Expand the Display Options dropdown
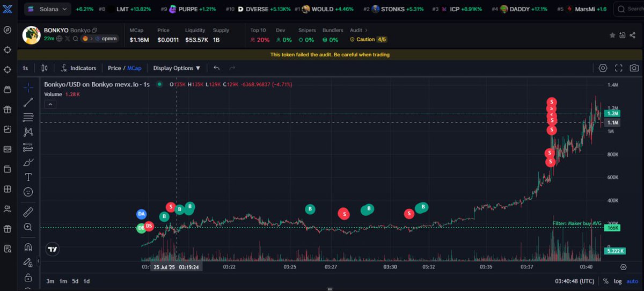This screenshot has width=644, height=291. point(177,68)
